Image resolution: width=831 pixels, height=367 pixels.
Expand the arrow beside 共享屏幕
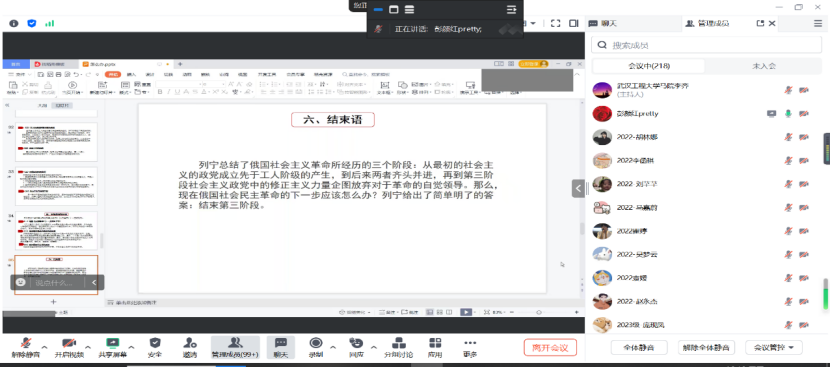pyautogui.click(x=131, y=347)
